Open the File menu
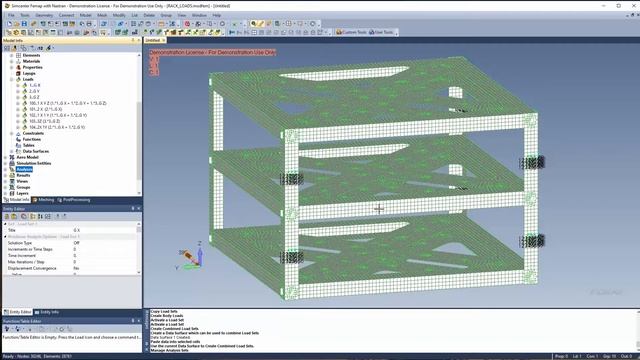 [x=11, y=15]
